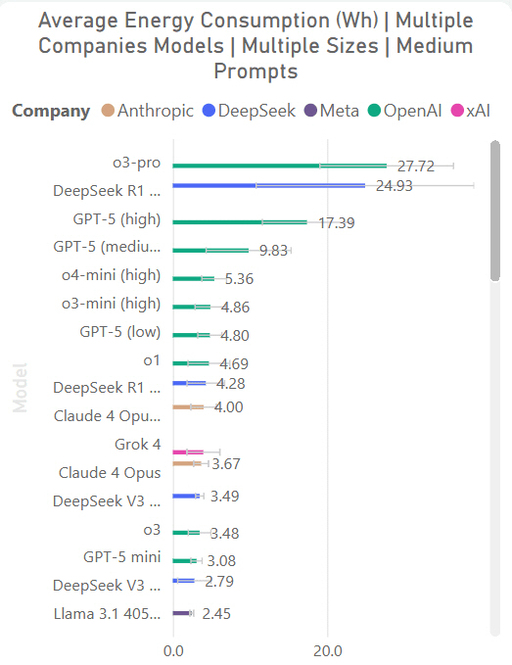
Task: Click the GPT-5 (low) axis label
Action: [120, 332]
